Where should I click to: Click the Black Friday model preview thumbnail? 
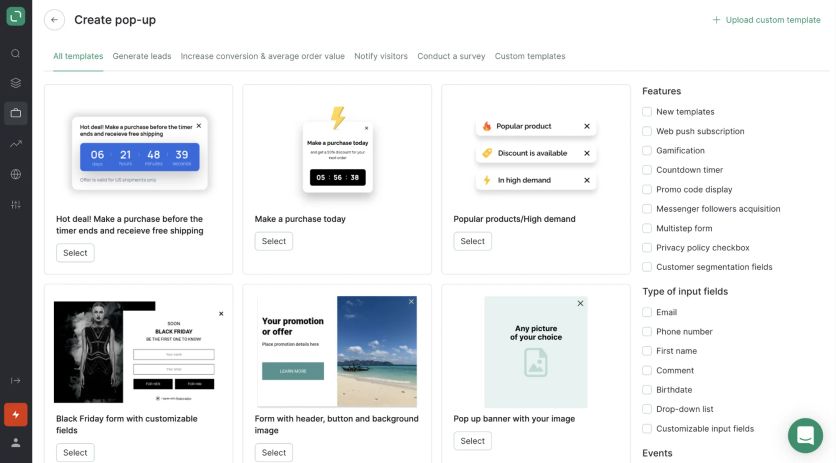pos(89,352)
